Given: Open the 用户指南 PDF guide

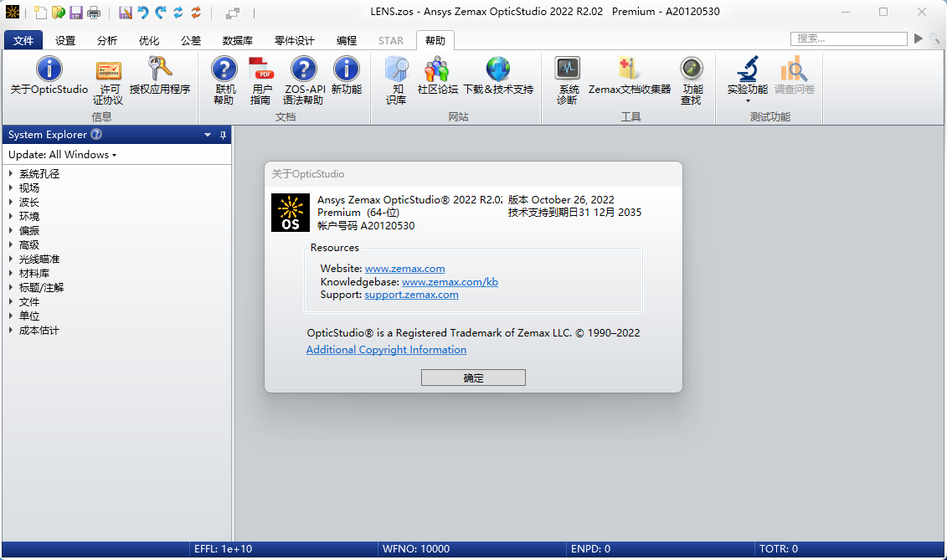Looking at the screenshot, I should pos(261,80).
